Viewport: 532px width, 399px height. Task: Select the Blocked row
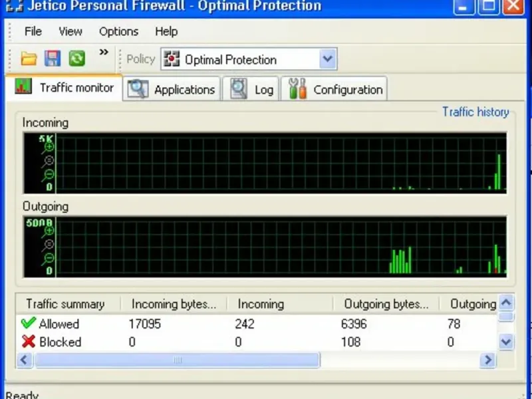tap(257, 342)
